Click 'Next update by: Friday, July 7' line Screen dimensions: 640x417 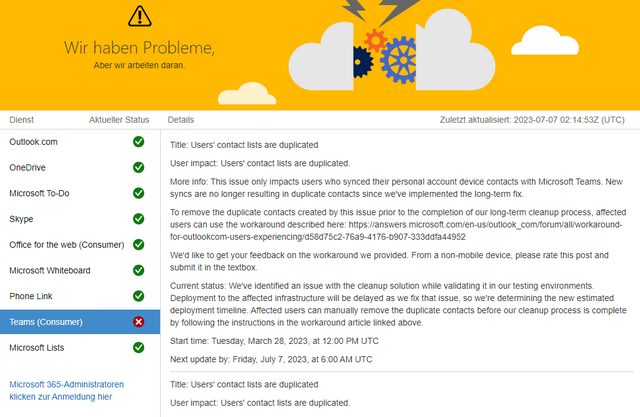[271, 359]
